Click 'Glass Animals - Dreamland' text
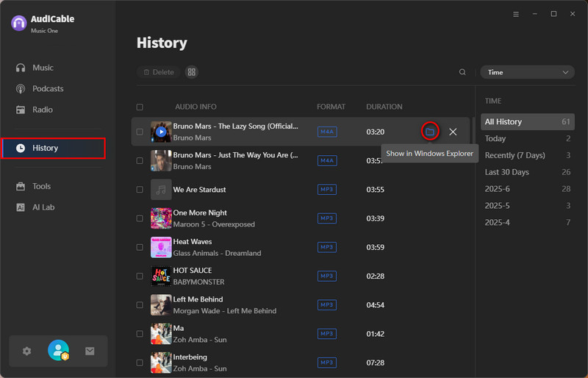 [x=217, y=253]
